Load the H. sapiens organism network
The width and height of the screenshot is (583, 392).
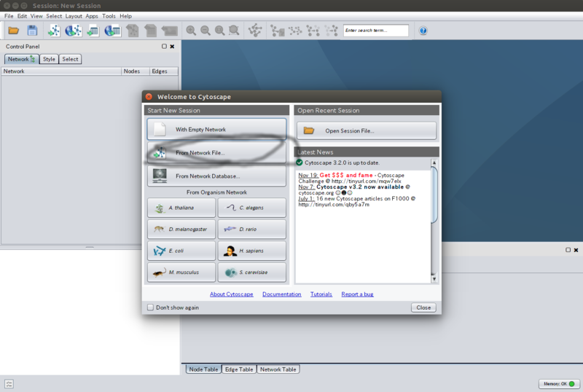251,251
